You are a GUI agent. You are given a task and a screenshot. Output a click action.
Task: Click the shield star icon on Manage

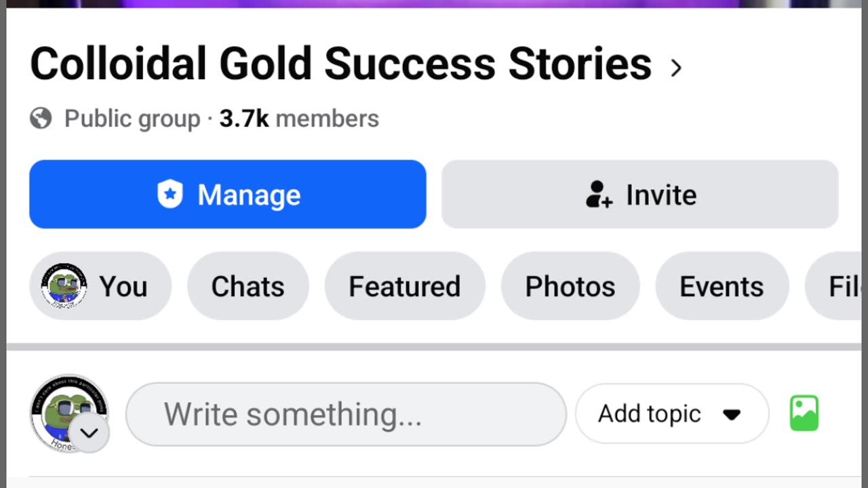170,195
